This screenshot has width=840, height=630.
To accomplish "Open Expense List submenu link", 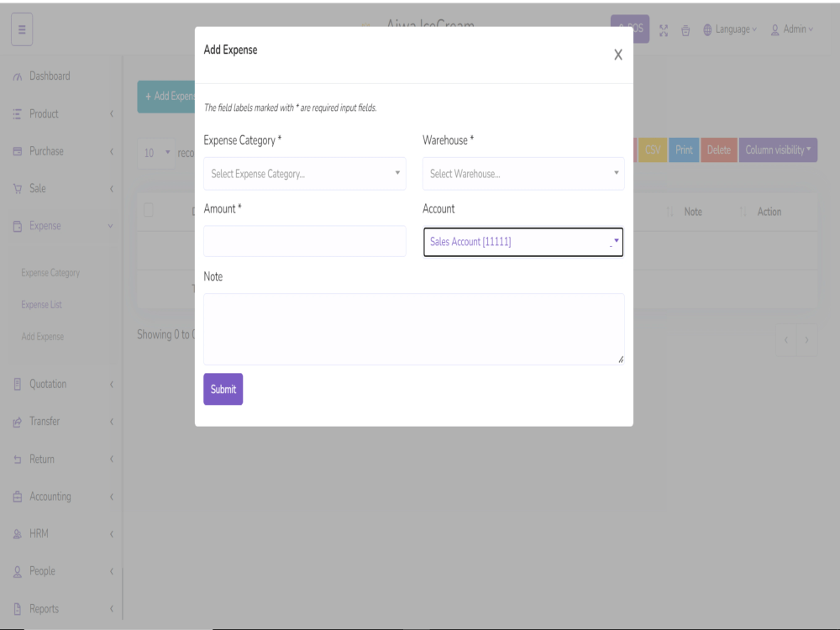I will click(x=41, y=304).
